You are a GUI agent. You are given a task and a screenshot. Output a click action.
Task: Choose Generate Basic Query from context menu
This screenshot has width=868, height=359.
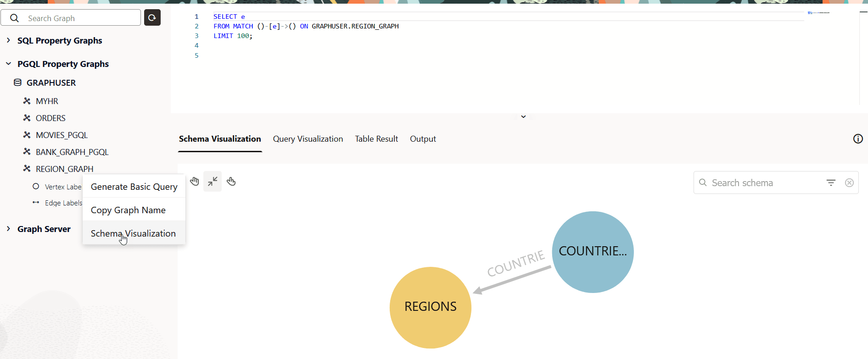(x=134, y=187)
